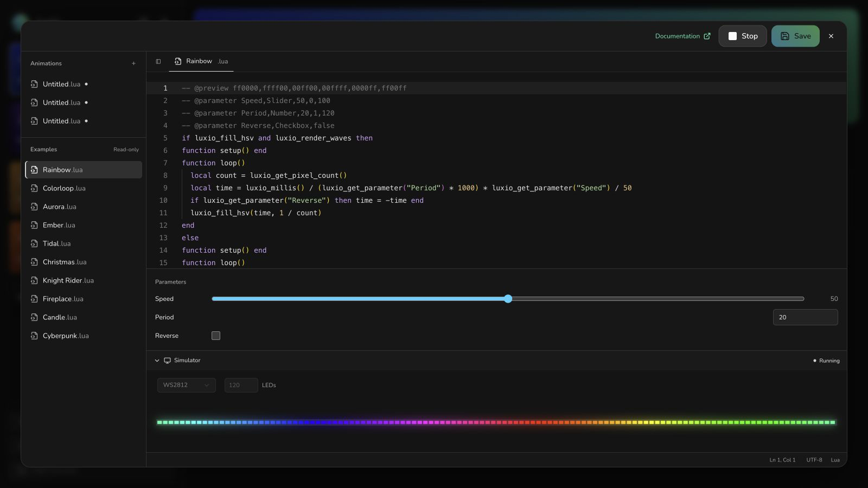Select the Colorloop.lua example
Viewport: 868px width, 488px height.
coord(84,188)
